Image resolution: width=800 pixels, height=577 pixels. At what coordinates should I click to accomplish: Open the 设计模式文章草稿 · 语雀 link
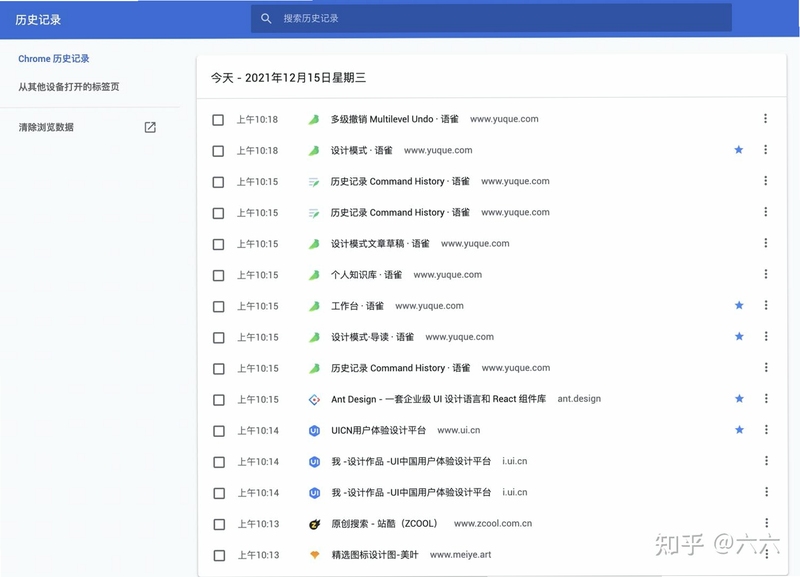pos(380,243)
